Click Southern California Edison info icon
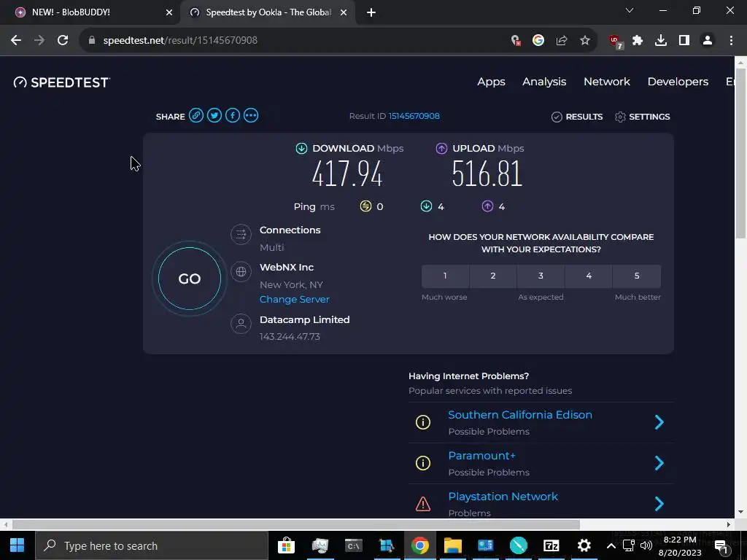Screen dimensions: 747x560 point(423,422)
